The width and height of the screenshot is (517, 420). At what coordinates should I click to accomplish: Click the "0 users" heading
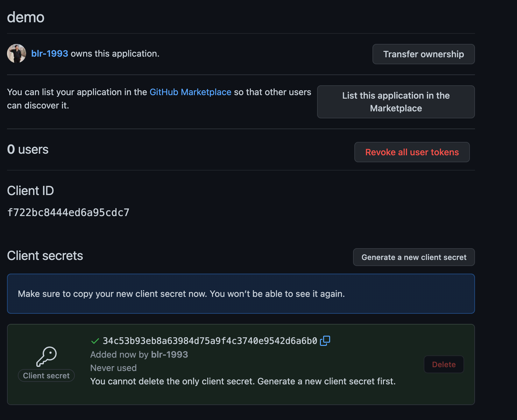(x=28, y=149)
